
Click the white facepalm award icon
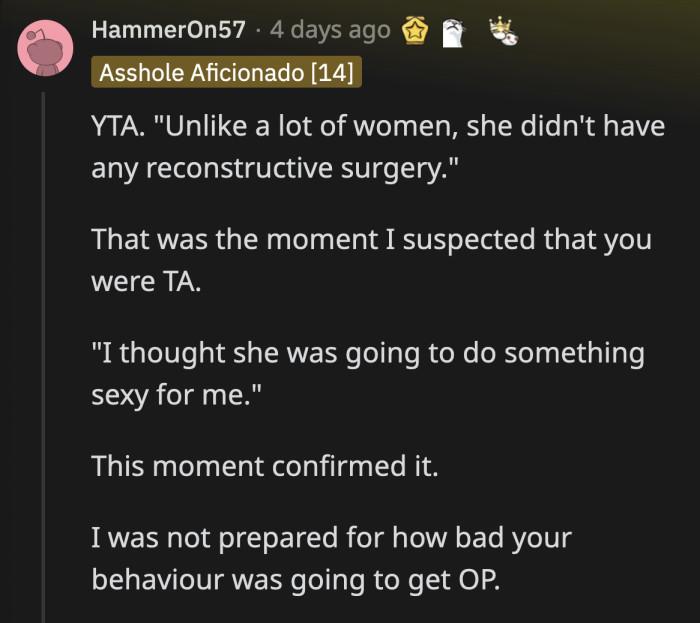(x=455, y=31)
